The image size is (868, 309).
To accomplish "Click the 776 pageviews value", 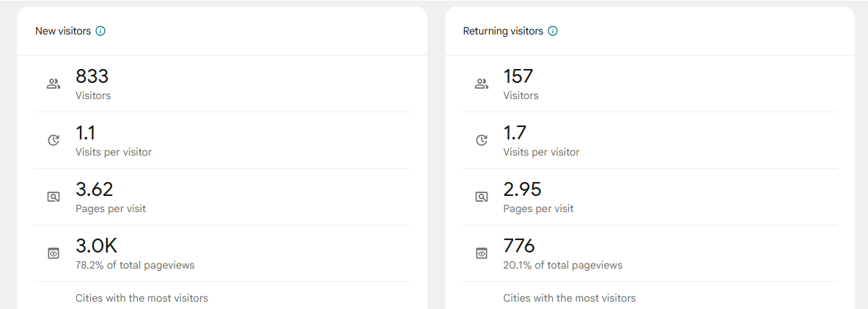I will 519,246.
